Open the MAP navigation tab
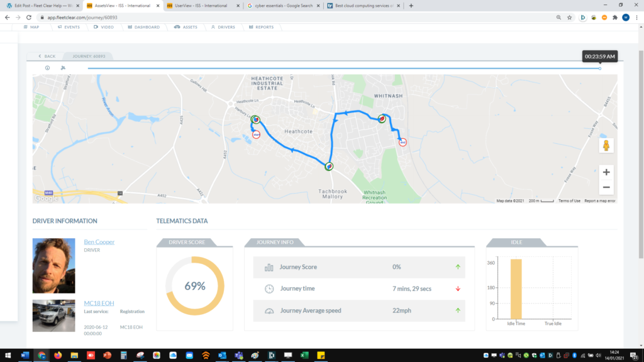 click(31, 27)
